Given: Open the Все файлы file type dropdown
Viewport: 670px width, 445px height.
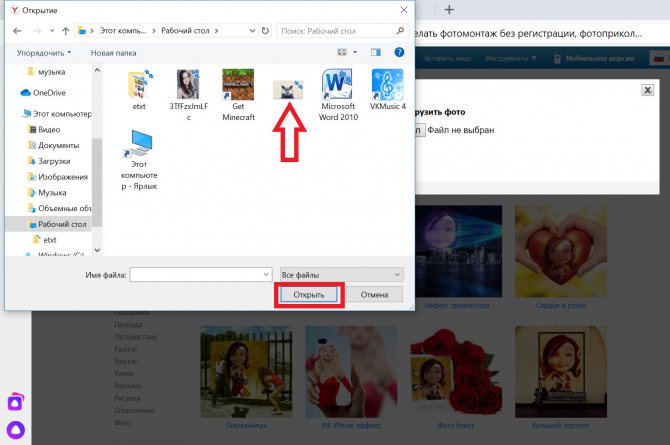Looking at the screenshot, I should tap(341, 275).
